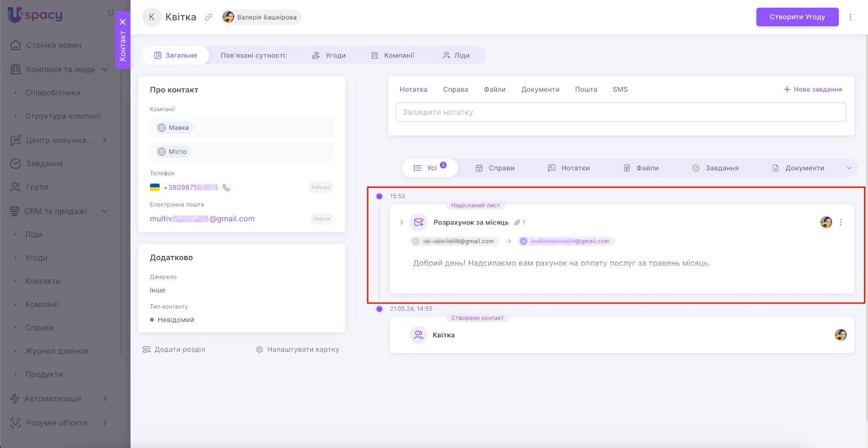Expand the Автоматизація sidebar menu
Image resolution: width=868 pixels, height=448 pixels.
(x=105, y=399)
